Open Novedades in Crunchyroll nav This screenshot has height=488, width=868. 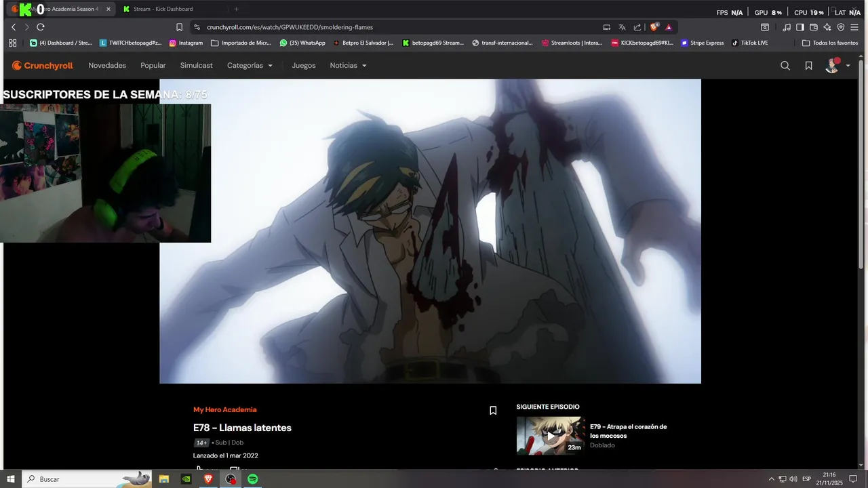107,66
